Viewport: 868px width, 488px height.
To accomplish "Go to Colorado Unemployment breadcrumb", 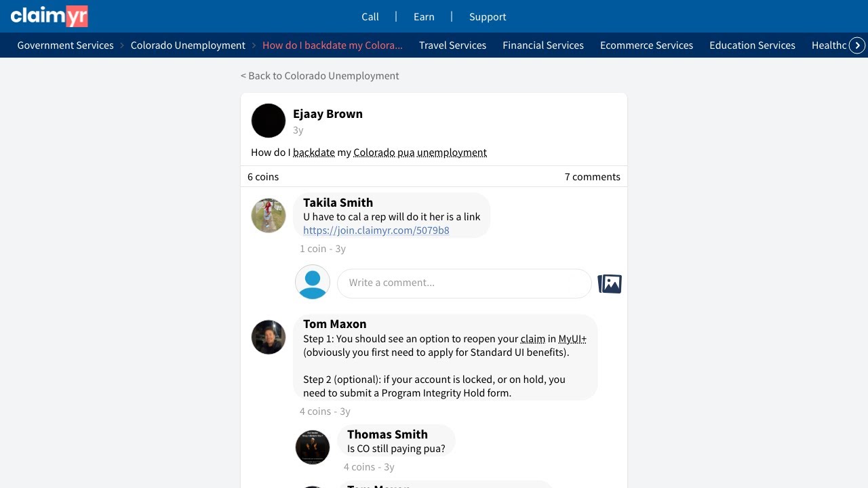I will click(x=188, y=45).
